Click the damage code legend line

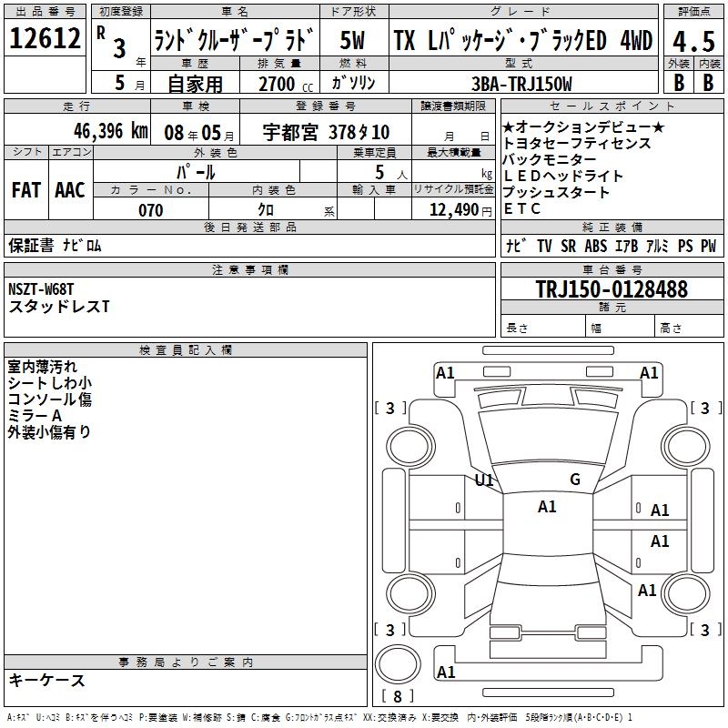point(319,717)
